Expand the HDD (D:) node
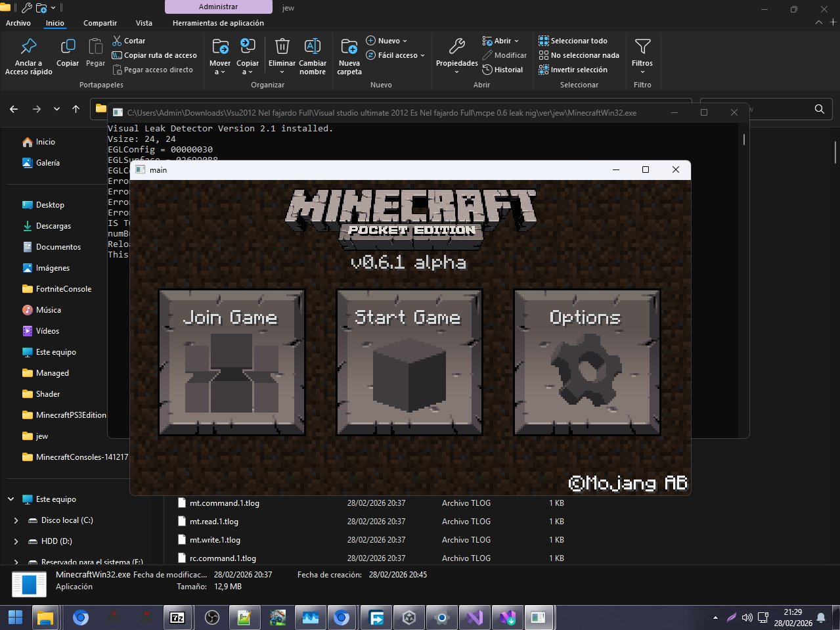This screenshot has width=840, height=630. point(16,541)
